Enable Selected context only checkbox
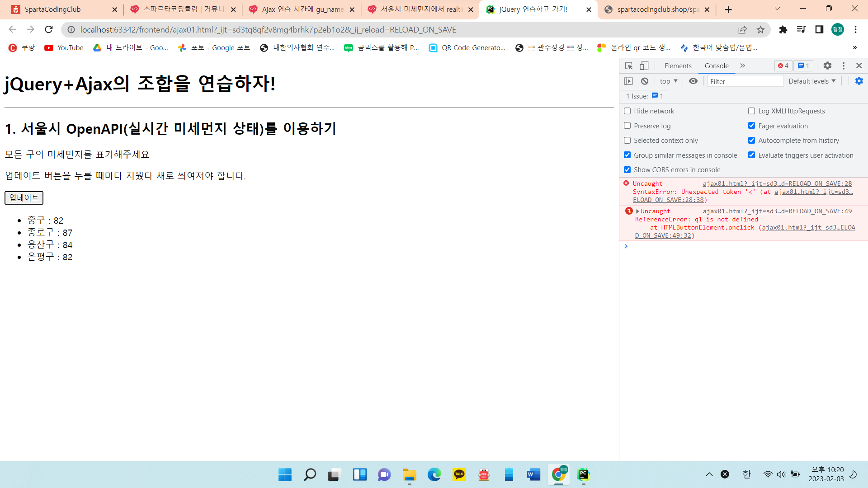Screen dimensions: 868x488 [627, 141]
